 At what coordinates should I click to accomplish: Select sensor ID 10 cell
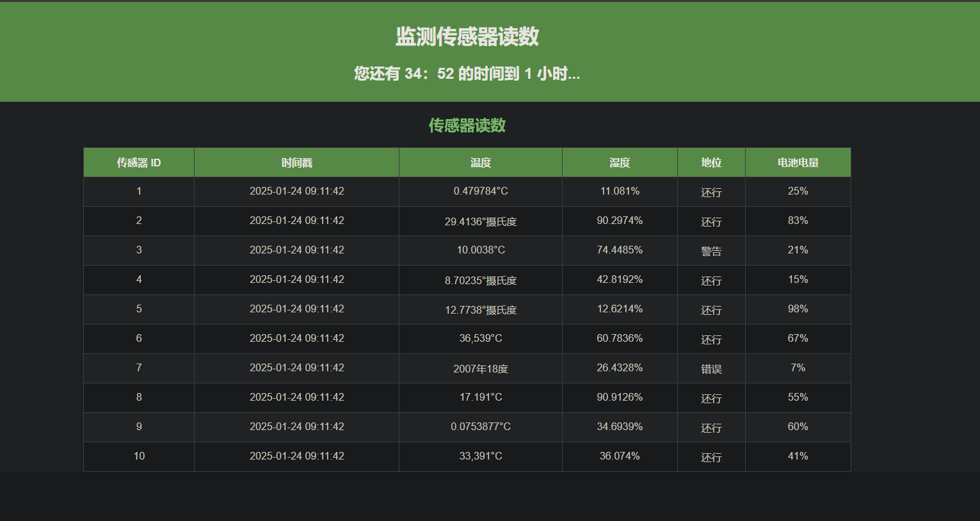point(139,456)
